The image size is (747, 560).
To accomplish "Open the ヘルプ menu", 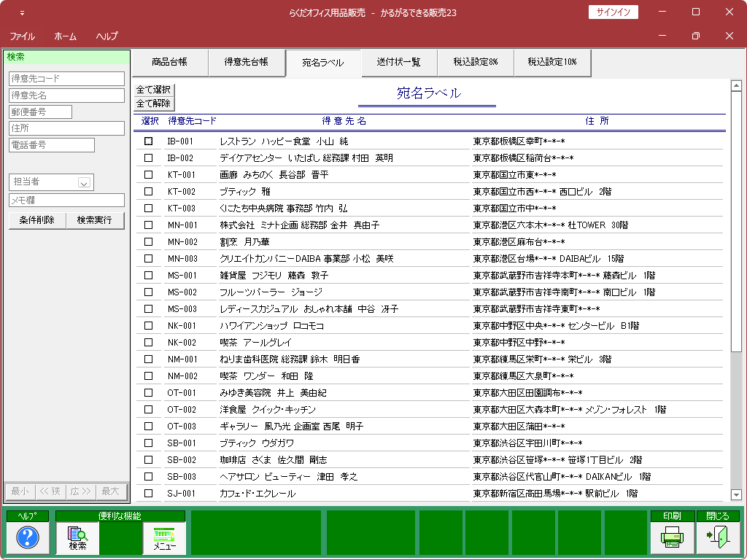I will click(x=107, y=36).
